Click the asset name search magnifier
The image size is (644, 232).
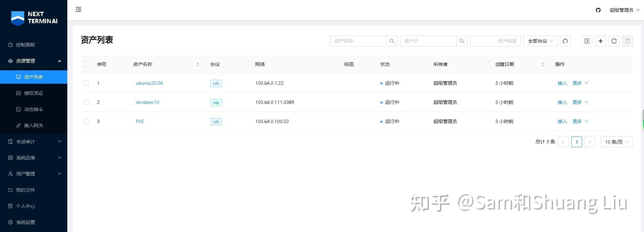coord(392,41)
